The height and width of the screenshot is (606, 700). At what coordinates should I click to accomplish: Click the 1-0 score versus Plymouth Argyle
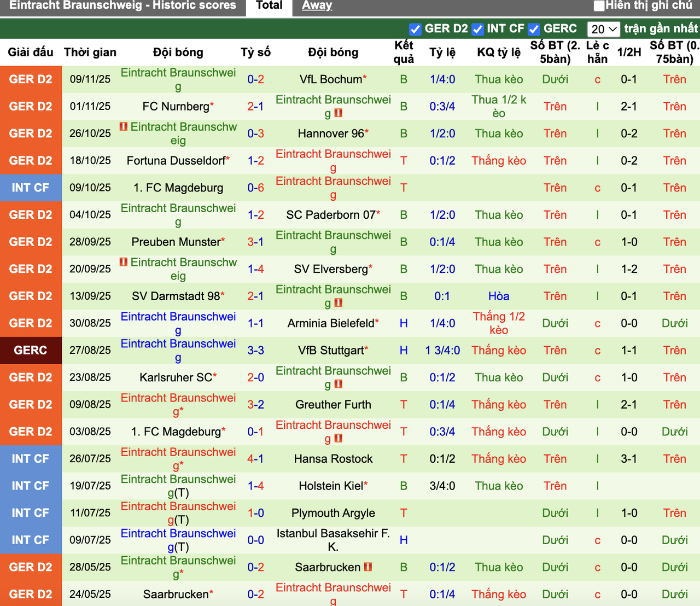click(x=255, y=513)
